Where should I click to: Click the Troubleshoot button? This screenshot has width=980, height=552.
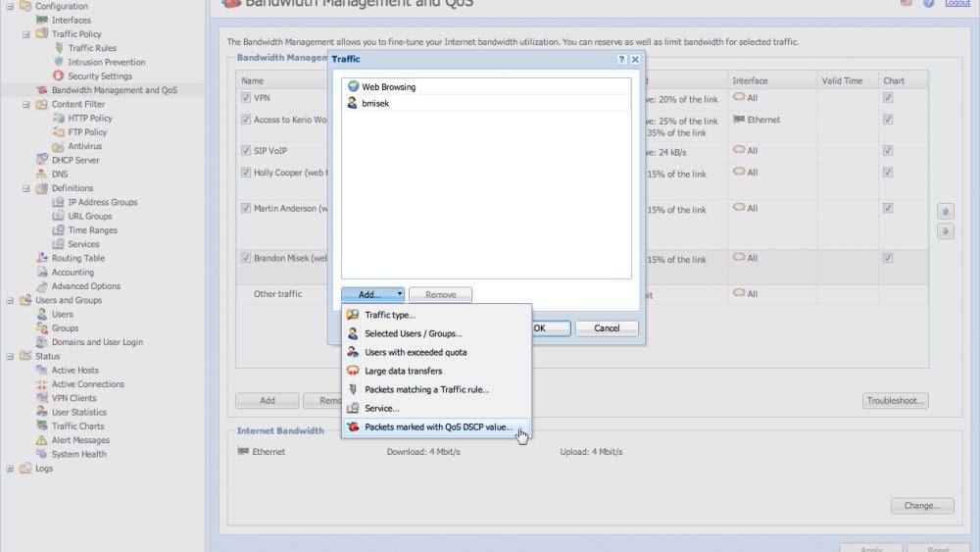(895, 401)
